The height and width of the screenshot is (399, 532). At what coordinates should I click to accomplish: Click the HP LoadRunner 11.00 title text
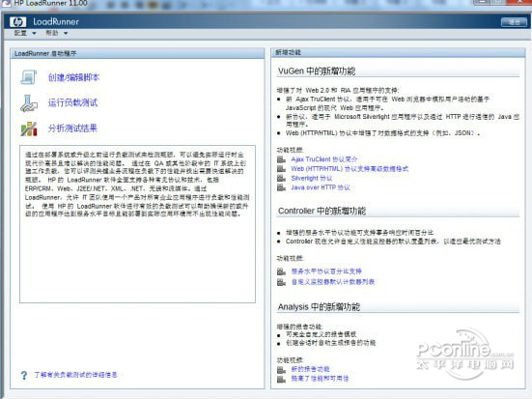pyautogui.click(x=50, y=4)
